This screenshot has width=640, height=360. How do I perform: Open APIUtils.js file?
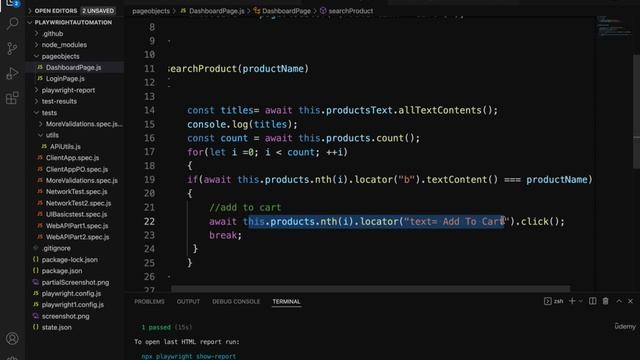65,147
